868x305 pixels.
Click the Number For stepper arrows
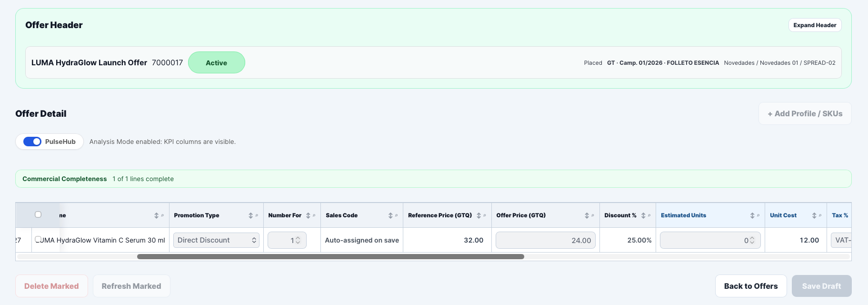point(298,240)
